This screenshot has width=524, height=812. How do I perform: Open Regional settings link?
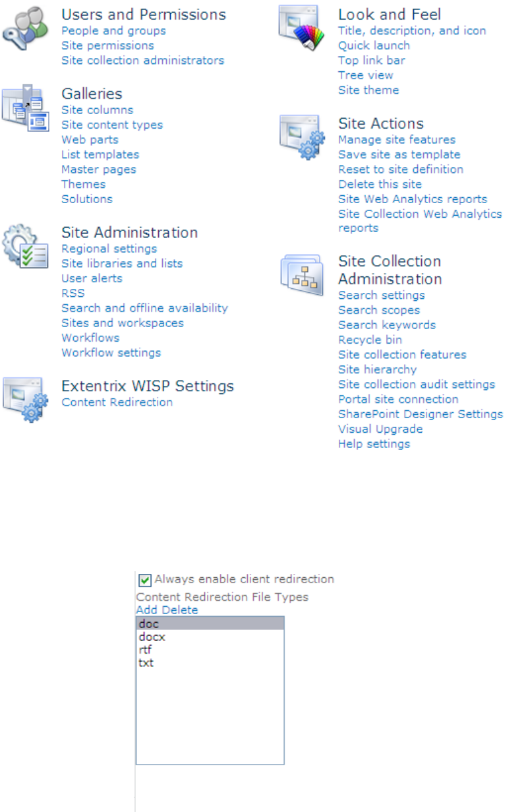pyautogui.click(x=109, y=249)
